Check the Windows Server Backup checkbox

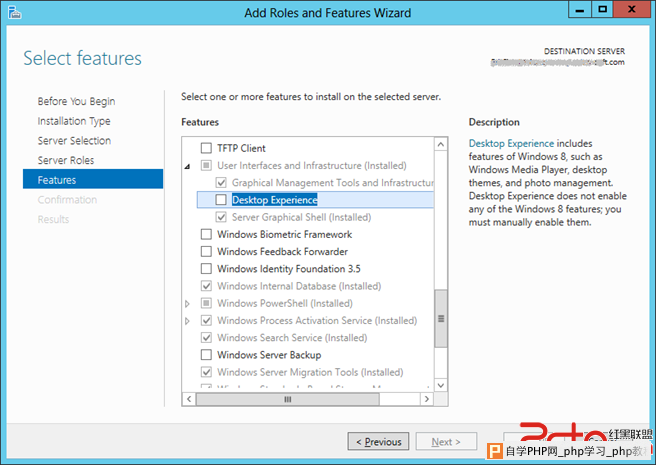point(206,355)
